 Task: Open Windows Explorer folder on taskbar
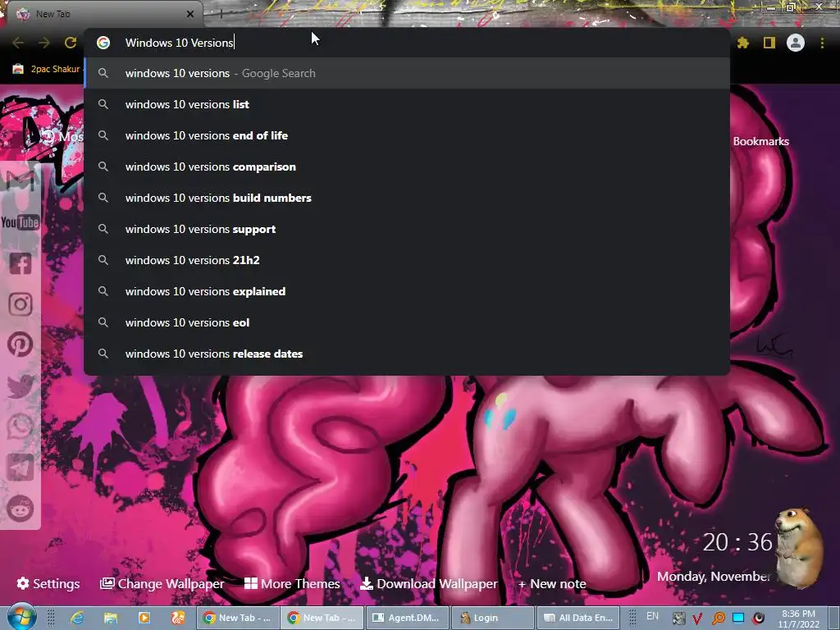point(111,618)
